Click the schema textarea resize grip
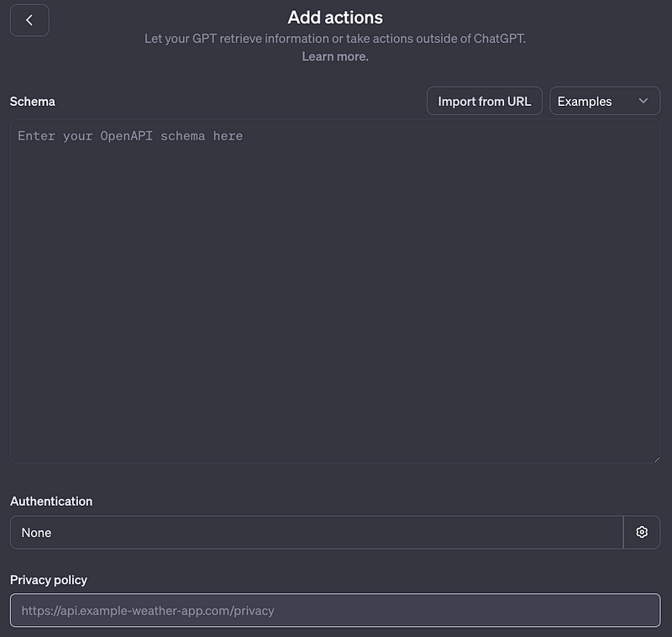Viewport: 672px width, 637px height. tap(656, 457)
